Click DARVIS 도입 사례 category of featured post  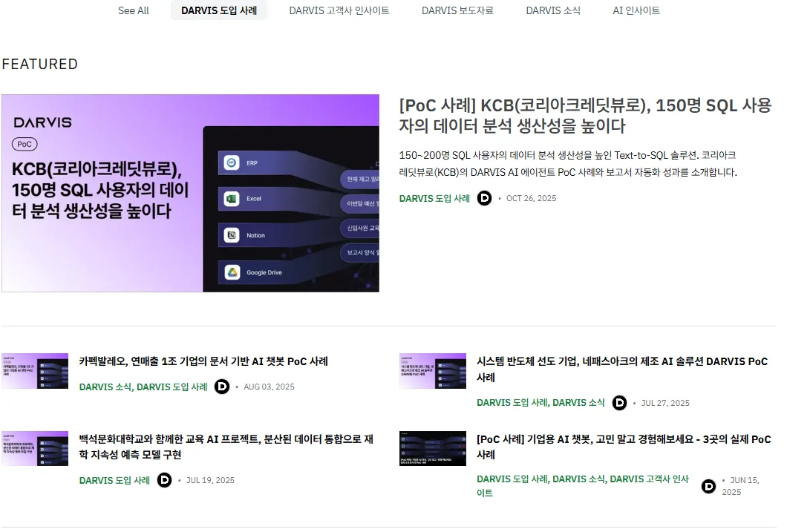(x=434, y=199)
